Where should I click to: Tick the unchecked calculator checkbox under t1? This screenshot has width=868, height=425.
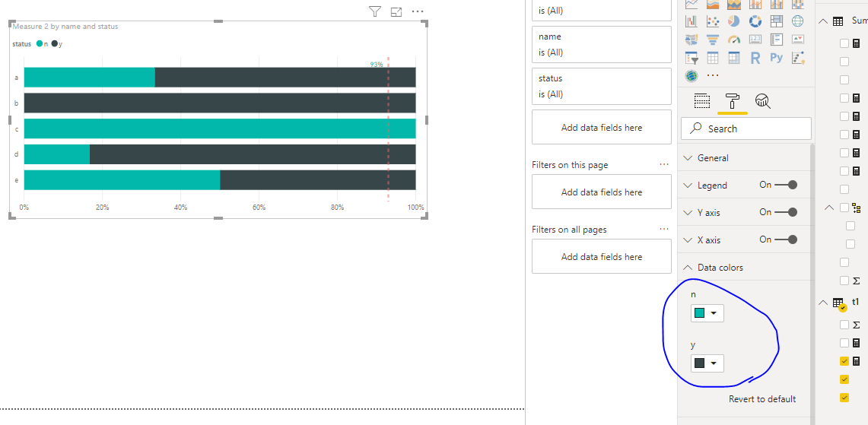point(844,343)
